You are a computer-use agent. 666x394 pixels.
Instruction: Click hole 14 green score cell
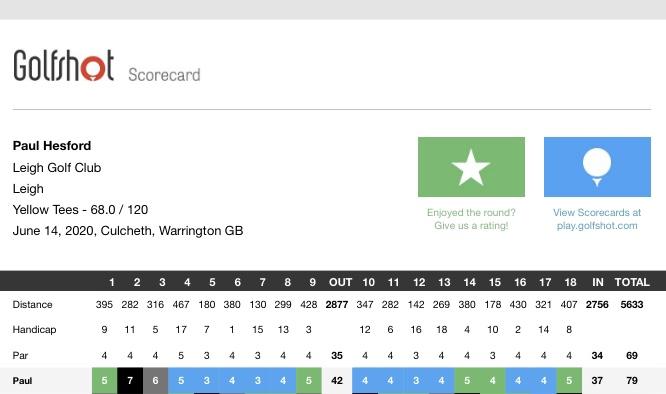pyautogui.click(x=467, y=381)
